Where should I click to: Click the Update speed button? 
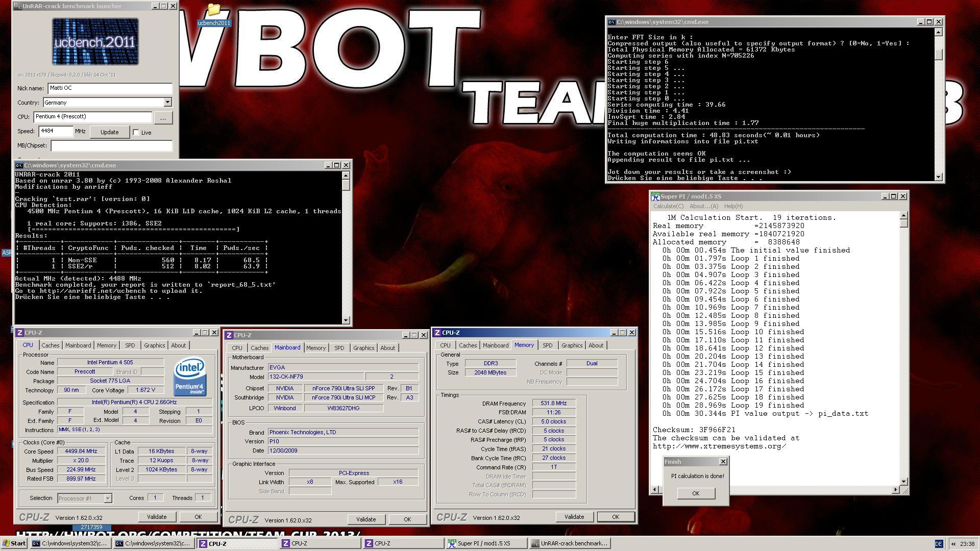[109, 132]
